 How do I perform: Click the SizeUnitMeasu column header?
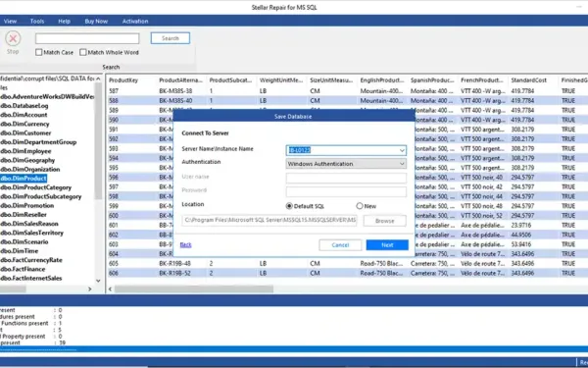click(331, 80)
